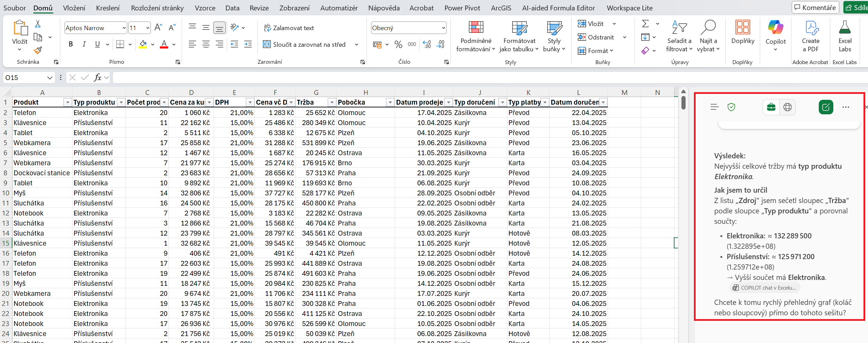Open the font name dropdown Aptos Narrow
The width and height of the screenshot is (868, 343).
(124, 28)
